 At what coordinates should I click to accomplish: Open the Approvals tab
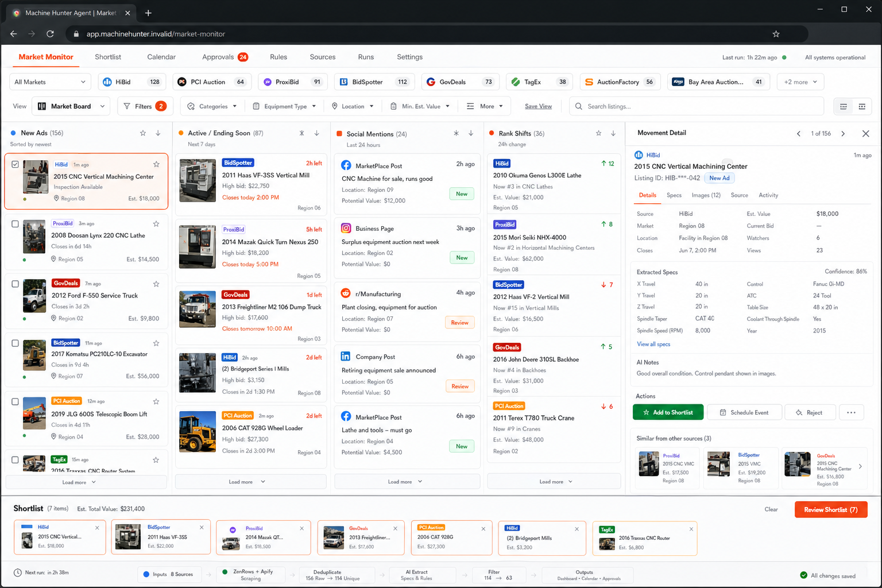[225, 57]
